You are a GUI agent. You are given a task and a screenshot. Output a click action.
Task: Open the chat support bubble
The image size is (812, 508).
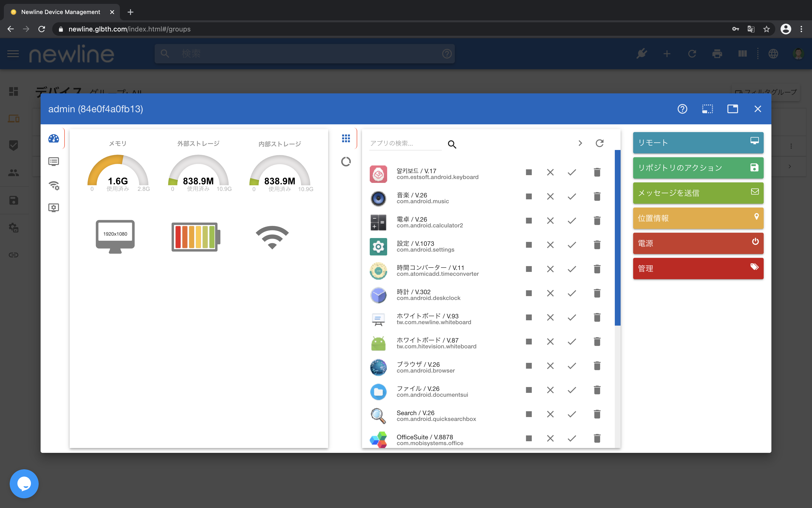pyautogui.click(x=24, y=484)
